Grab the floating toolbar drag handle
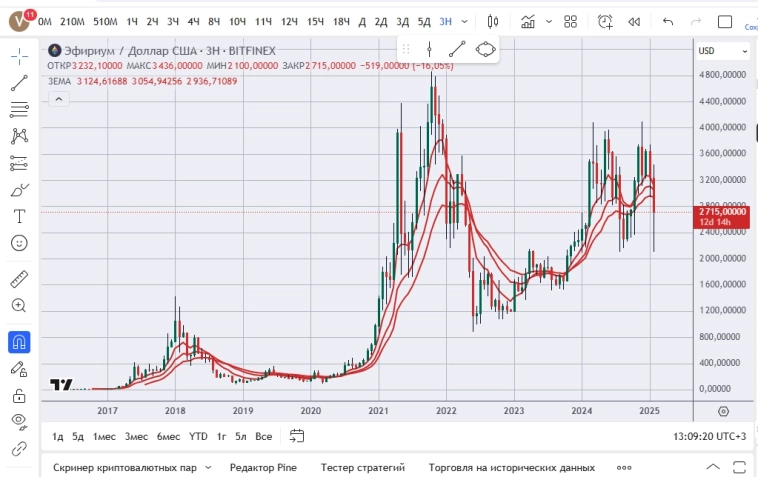Screen dimensions: 758x477 pos(406,49)
